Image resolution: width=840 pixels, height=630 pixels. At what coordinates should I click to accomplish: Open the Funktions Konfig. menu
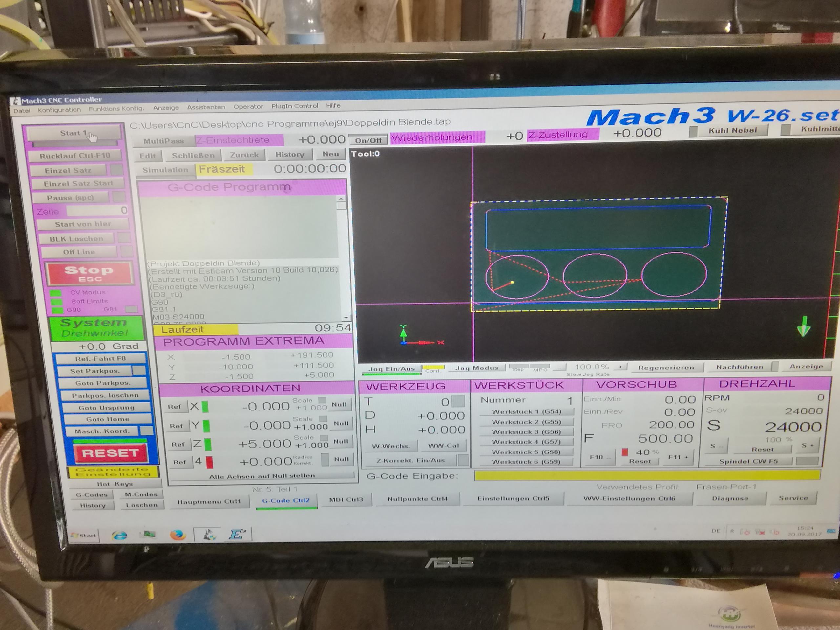pyautogui.click(x=116, y=109)
